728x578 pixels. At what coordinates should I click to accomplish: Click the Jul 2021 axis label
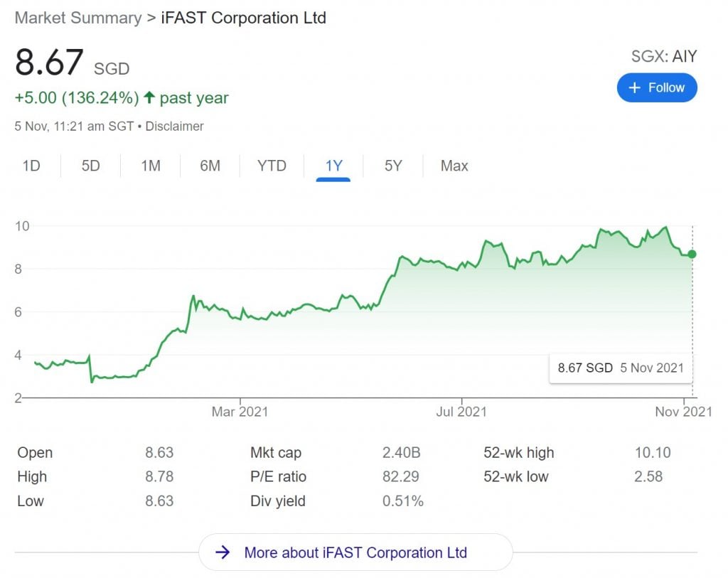click(461, 412)
